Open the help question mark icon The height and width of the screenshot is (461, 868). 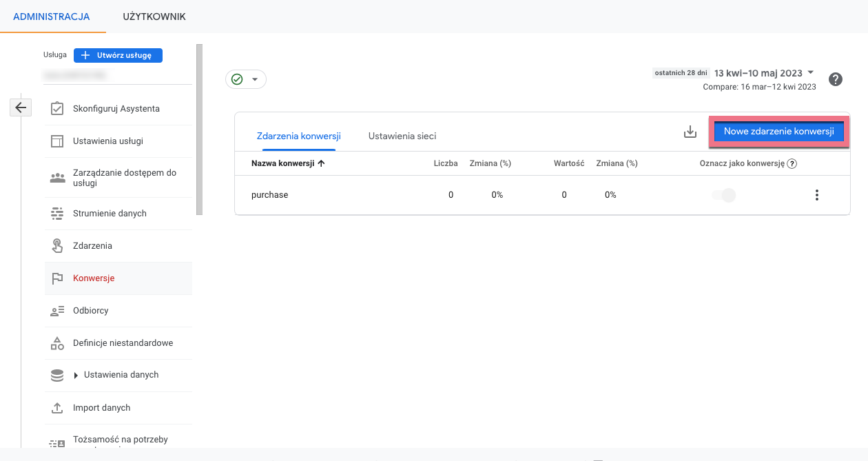836,79
